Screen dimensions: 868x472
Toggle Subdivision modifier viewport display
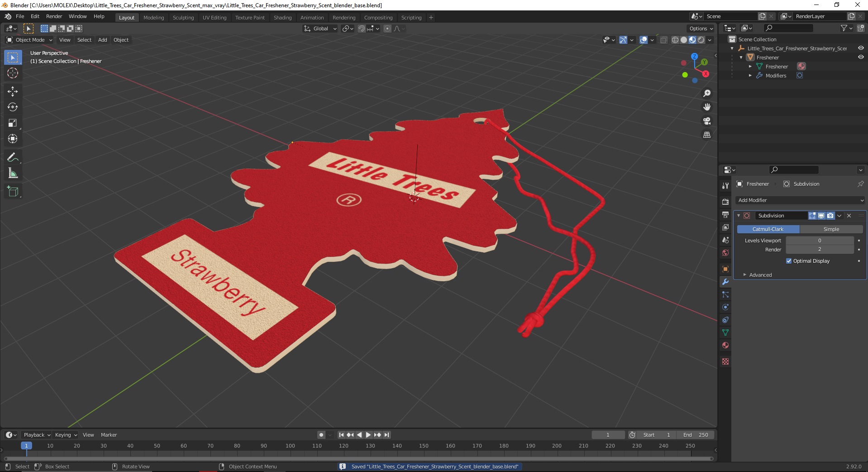pyautogui.click(x=821, y=216)
